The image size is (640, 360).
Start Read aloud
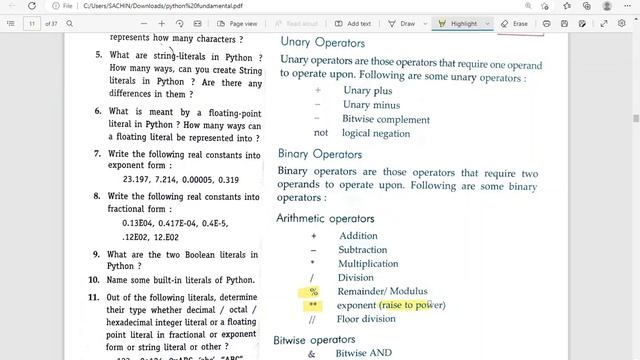[x=296, y=24]
